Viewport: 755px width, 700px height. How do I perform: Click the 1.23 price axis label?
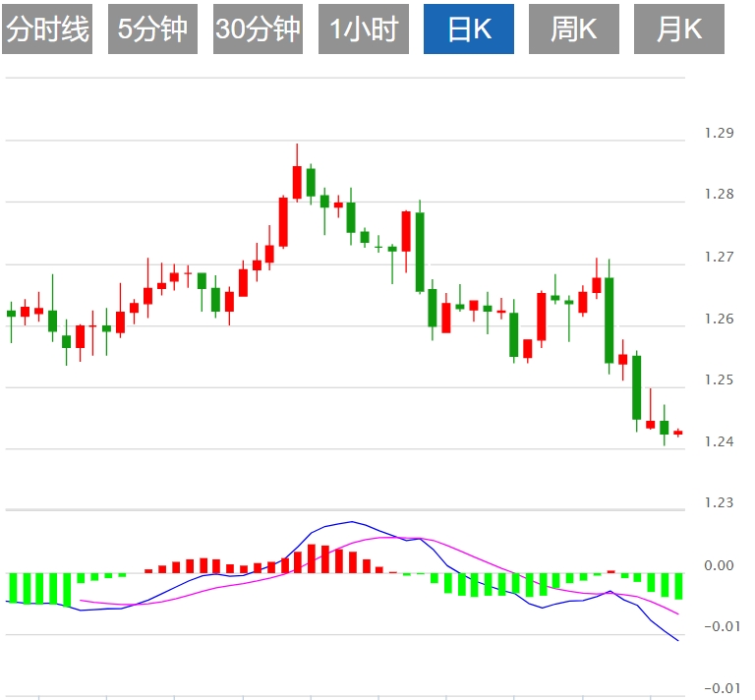pyautogui.click(x=719, y=503)
